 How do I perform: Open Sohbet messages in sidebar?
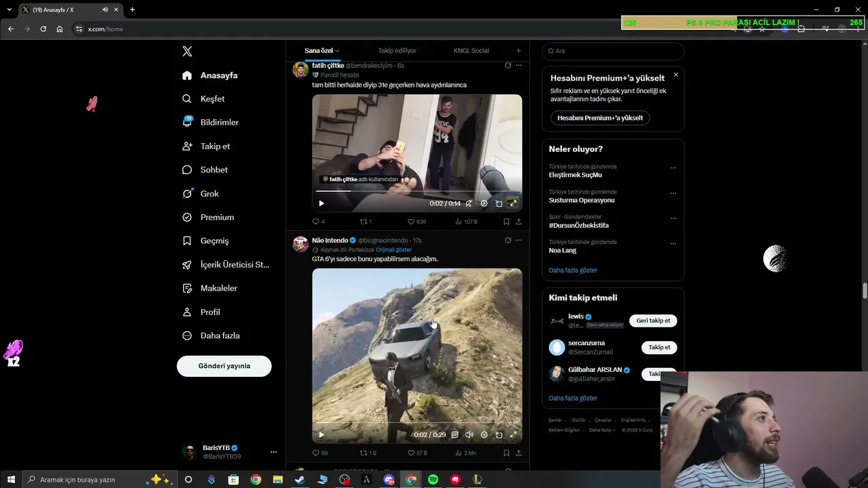click(205, 170)
